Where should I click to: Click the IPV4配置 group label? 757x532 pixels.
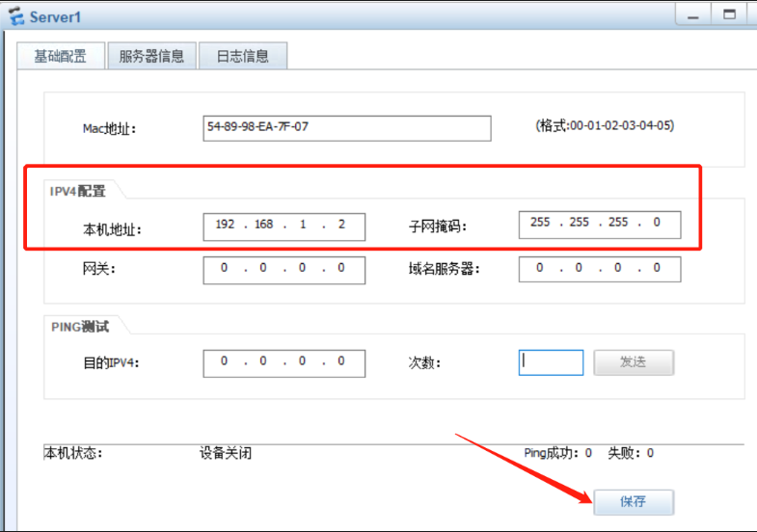[77, 192]
